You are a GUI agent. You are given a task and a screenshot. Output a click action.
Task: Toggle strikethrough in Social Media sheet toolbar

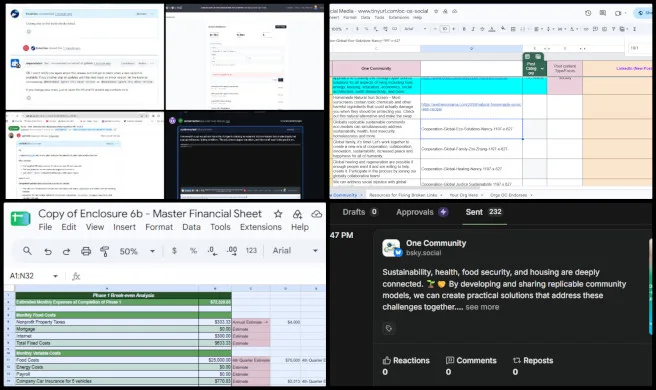(x=482, y=29)
